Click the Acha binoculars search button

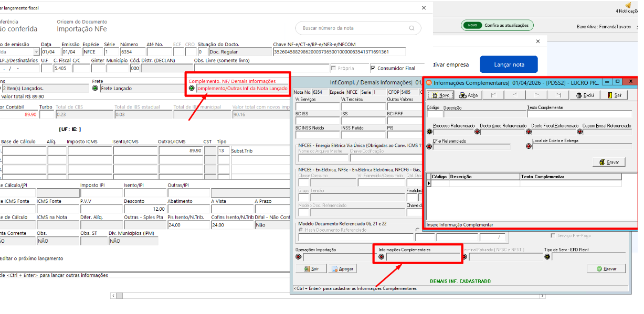[x=469, y=95]
